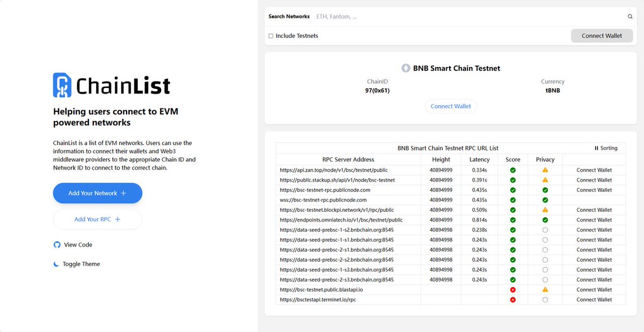Click currency value tBNB
The image size is (644, 332).
coord(553,91)
